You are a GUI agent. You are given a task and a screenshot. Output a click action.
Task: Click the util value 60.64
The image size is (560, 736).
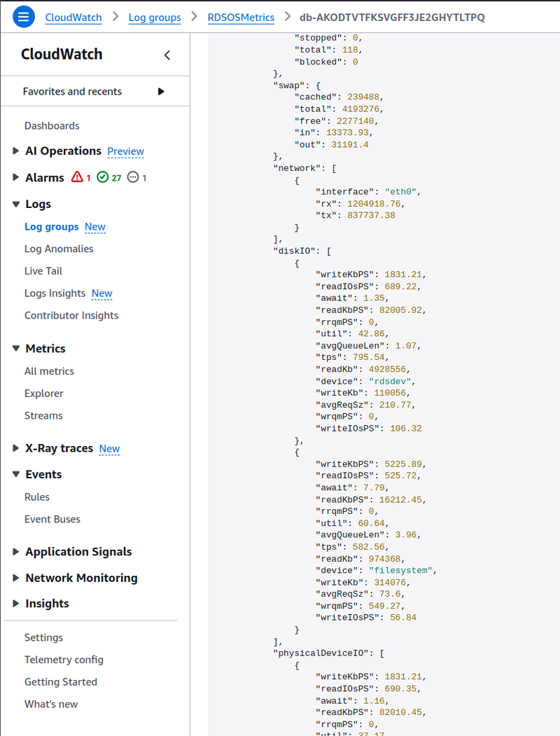(372, 523)
